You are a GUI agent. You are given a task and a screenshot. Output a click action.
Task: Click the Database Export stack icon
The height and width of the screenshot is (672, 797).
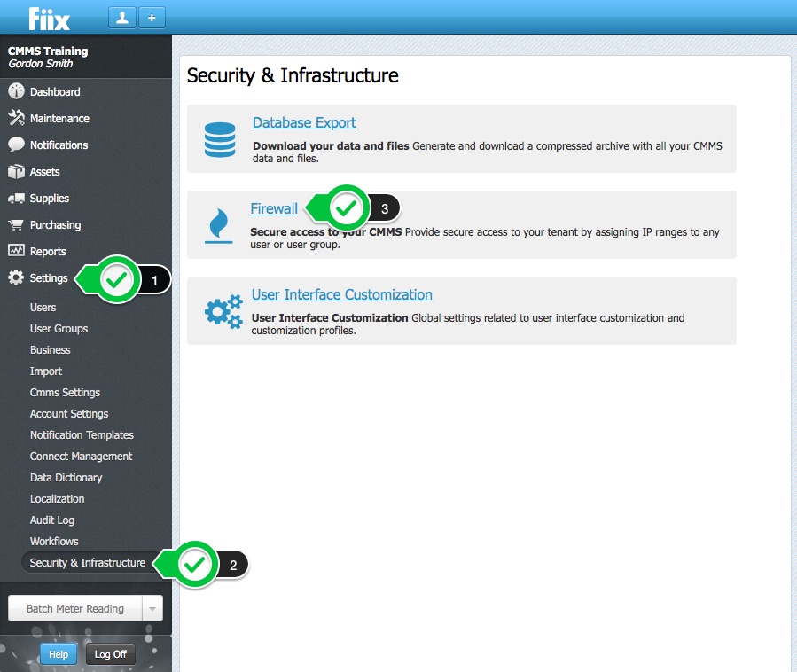(220, 139)
